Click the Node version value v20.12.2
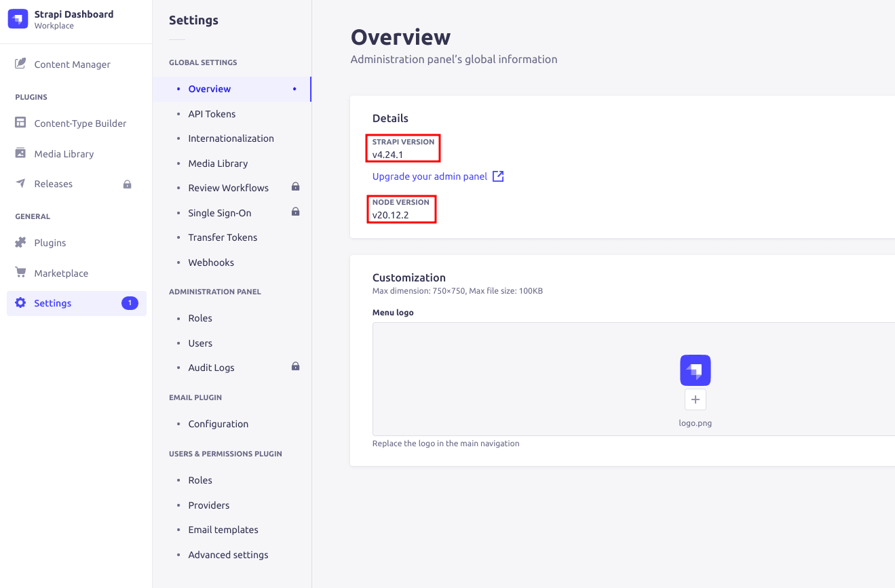The image size is (895, 588). point(391,215)
